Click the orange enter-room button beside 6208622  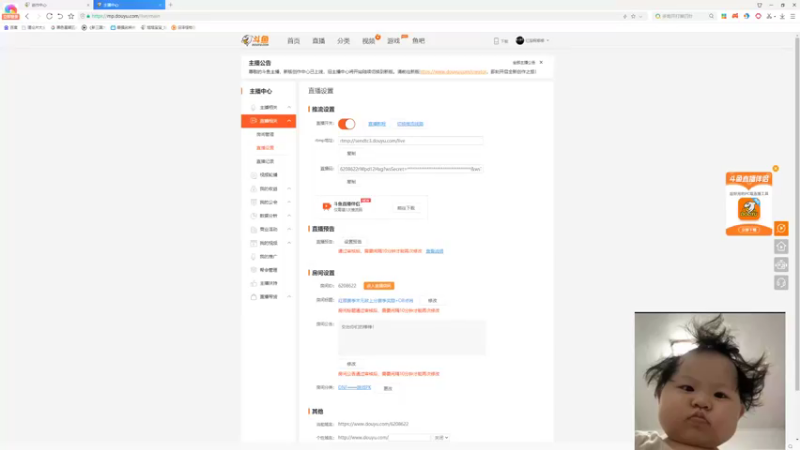point(379,286)
